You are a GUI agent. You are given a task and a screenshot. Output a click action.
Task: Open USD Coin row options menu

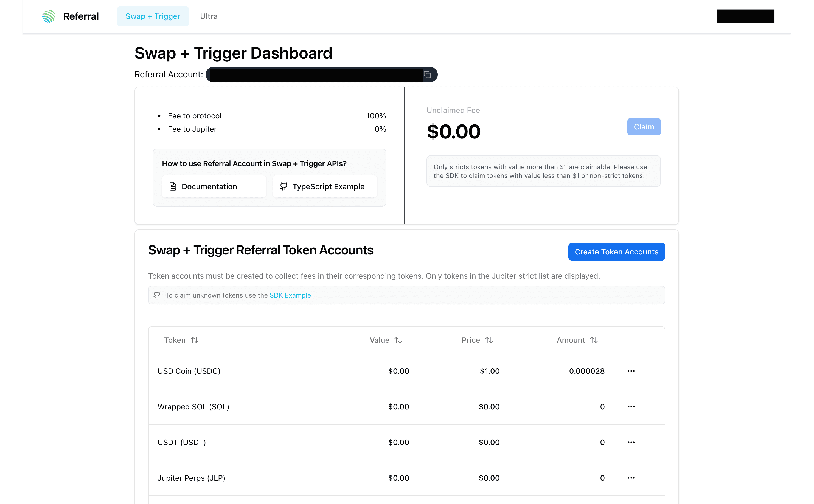coord(631,371)
